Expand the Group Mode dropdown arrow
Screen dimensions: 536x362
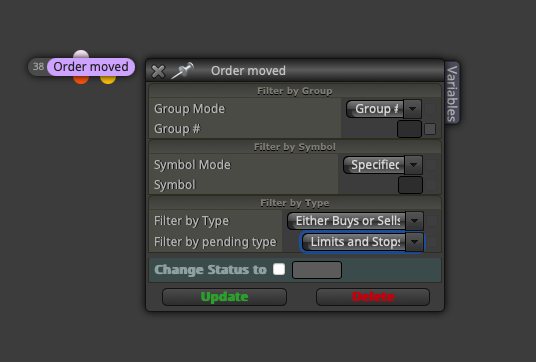click(413, 109)
